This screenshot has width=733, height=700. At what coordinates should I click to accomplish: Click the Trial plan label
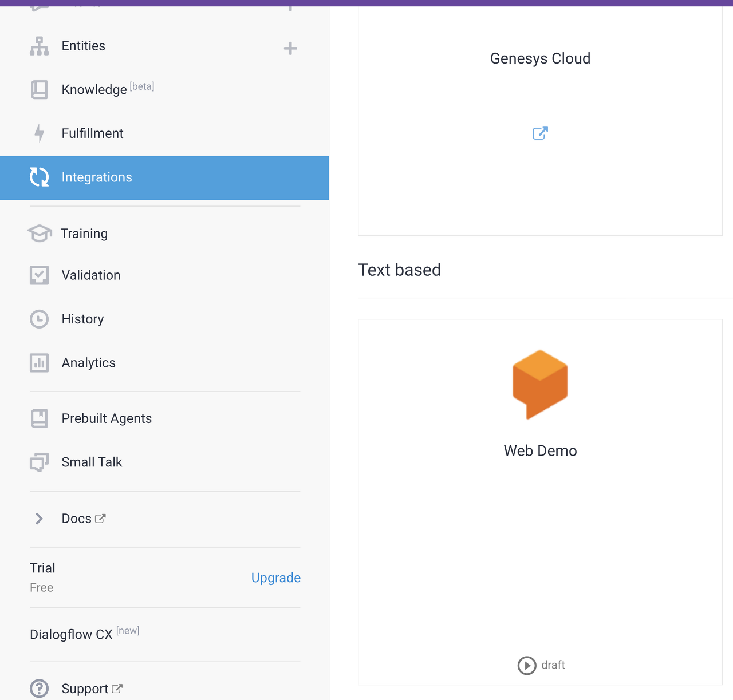(x=42, y=568)
